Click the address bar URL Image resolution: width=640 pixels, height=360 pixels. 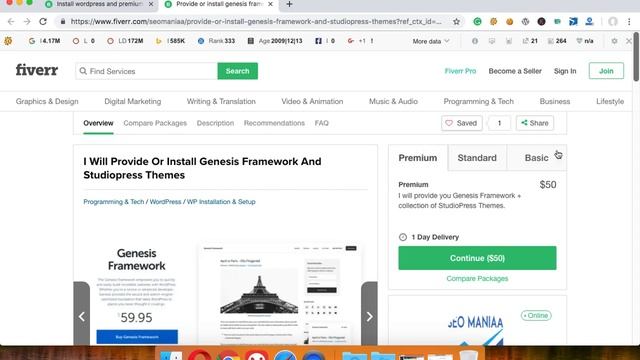256,22
